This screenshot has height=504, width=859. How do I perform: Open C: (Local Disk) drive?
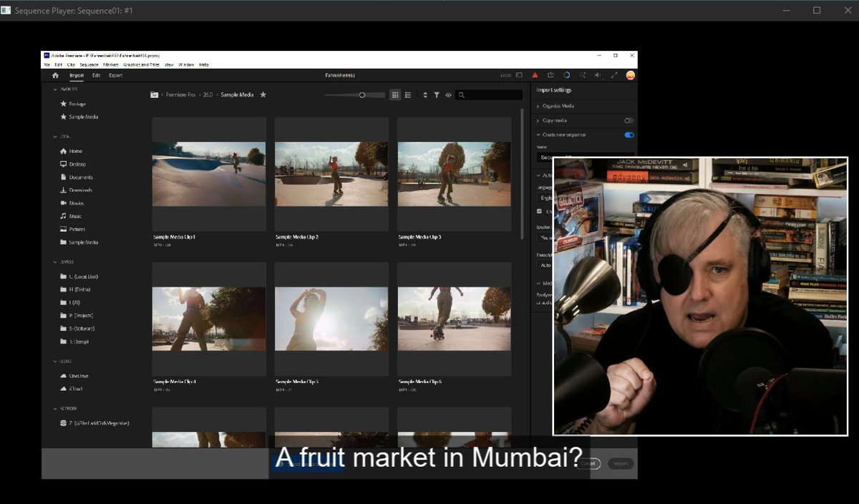pyautogui.click(x=79, y=276)
